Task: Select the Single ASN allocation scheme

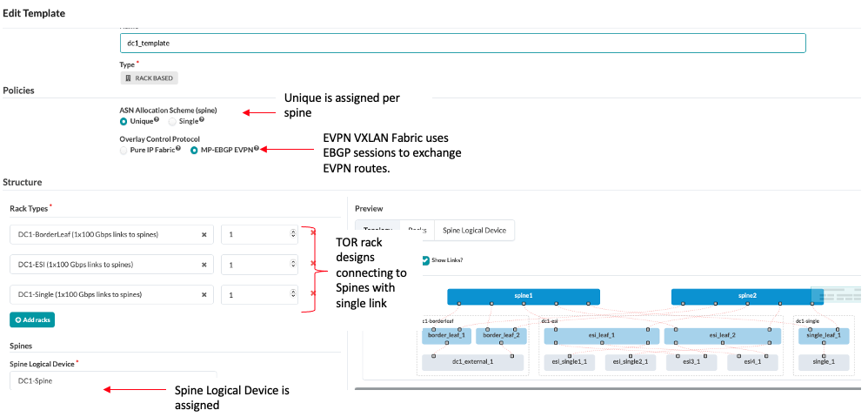Action: point(172,121)
